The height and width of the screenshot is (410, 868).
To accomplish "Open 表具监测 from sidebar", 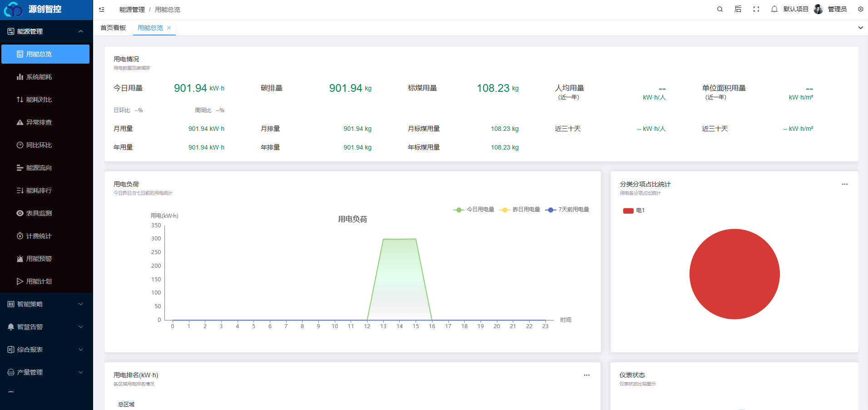I will 45,213.
